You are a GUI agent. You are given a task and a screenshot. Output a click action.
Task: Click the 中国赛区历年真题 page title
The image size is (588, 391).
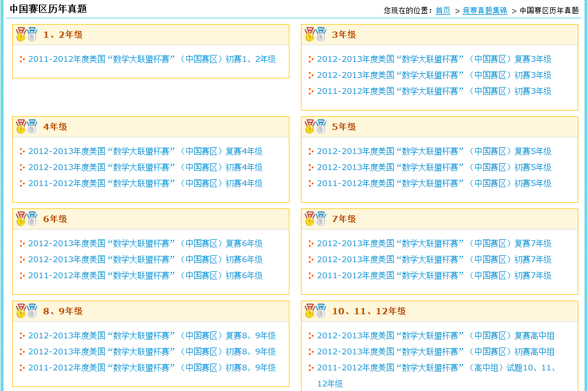point(48,9)
